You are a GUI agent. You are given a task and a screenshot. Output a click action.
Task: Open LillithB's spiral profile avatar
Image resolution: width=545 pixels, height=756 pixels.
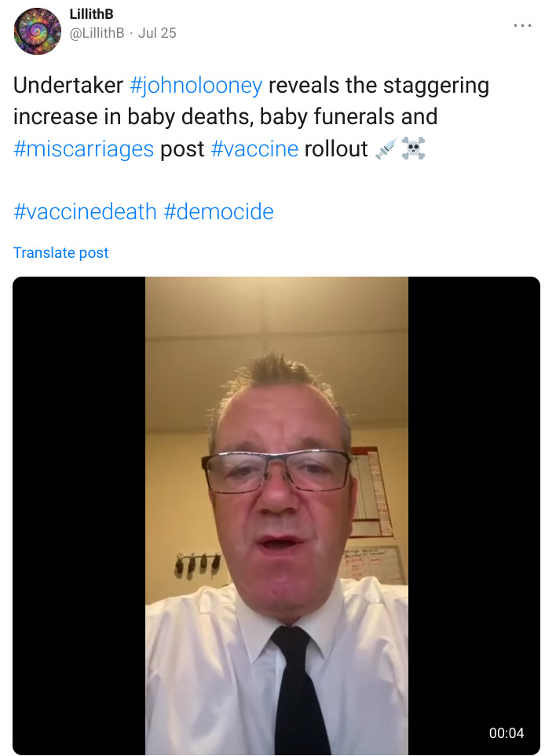point(37,31)
